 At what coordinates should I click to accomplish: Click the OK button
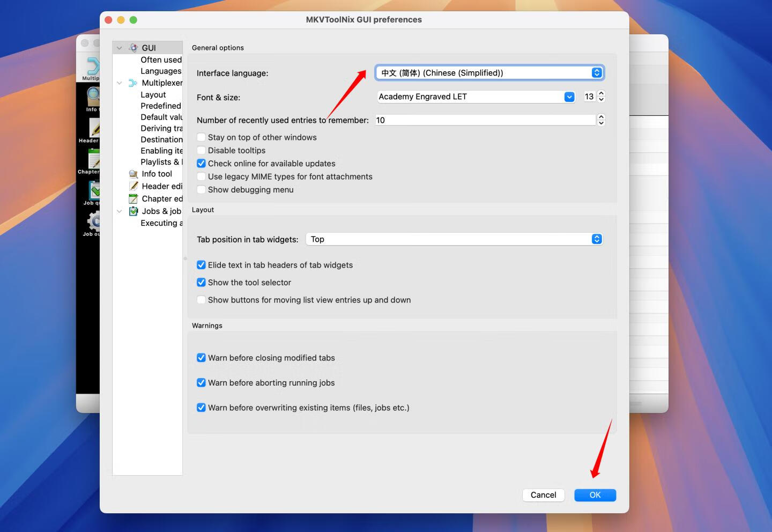click(x=595, y=495)
